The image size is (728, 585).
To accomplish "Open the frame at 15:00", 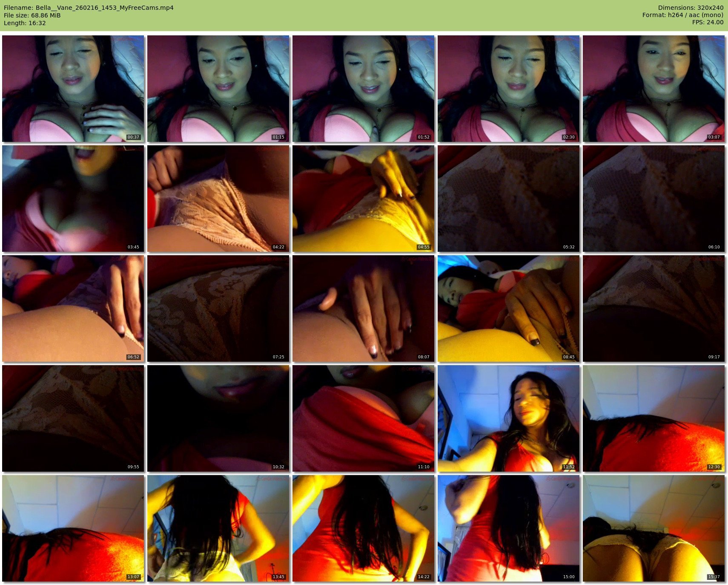I will coord(509,528).
